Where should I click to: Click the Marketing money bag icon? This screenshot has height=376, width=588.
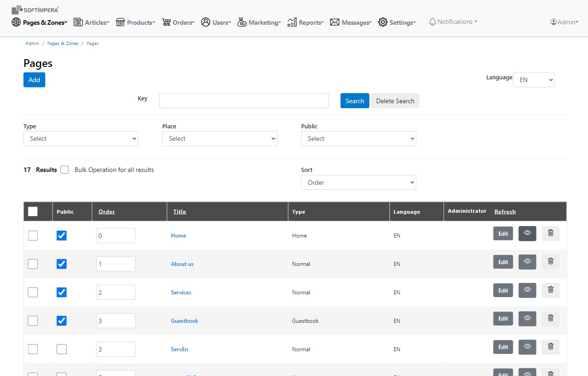click(x=242, y=22)
